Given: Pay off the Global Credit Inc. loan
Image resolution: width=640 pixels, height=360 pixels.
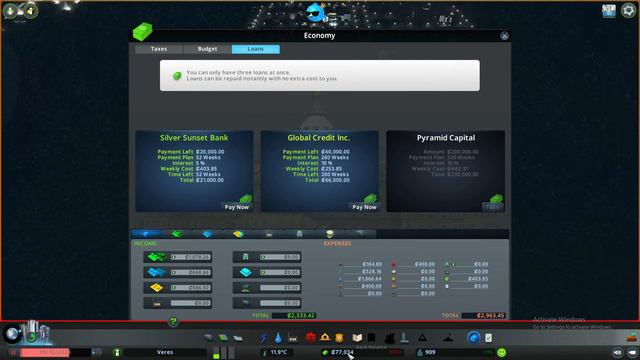Looking at the screenshot, I should point(364,207).
